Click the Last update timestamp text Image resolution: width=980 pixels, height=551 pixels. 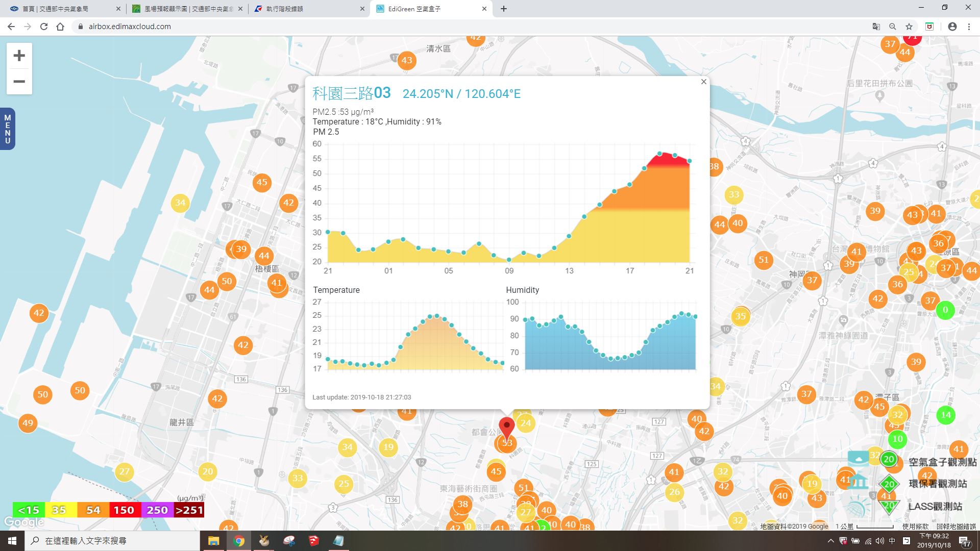[x=361, y=397]
